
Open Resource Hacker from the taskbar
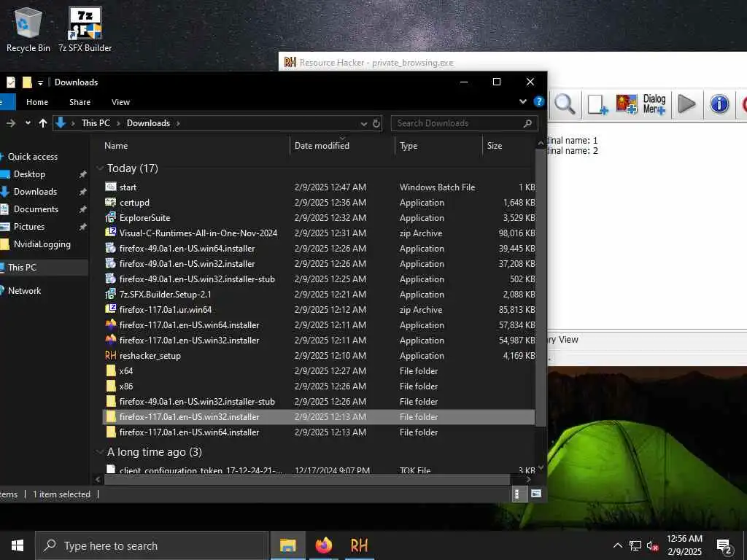[x=359, y=545]
